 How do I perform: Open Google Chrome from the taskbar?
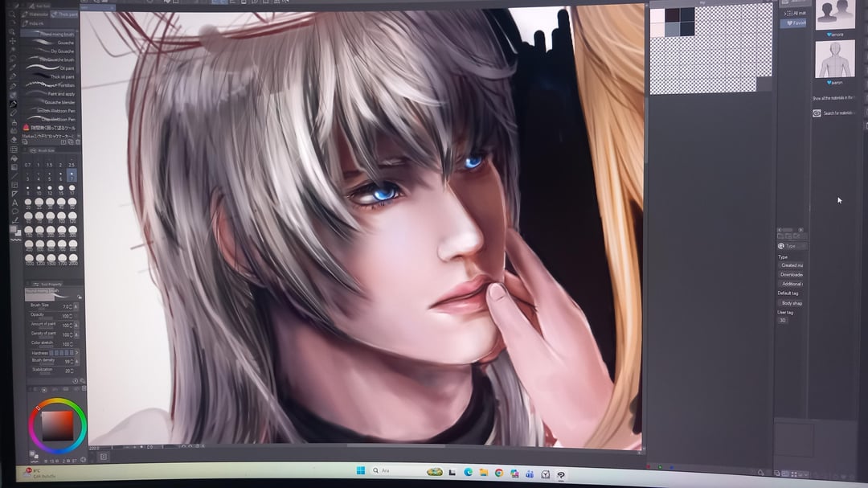tap(499, 473)
